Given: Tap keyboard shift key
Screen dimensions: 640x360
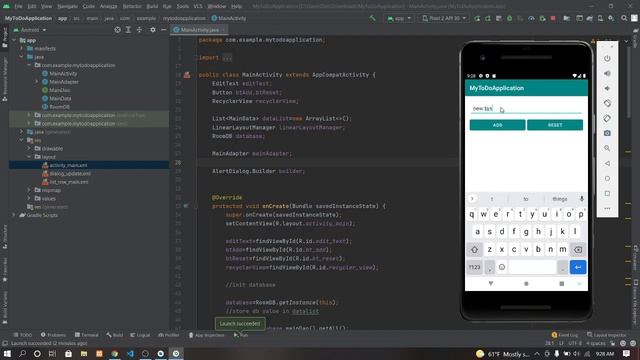Looking at the screenshot, I should click(474, 249).
